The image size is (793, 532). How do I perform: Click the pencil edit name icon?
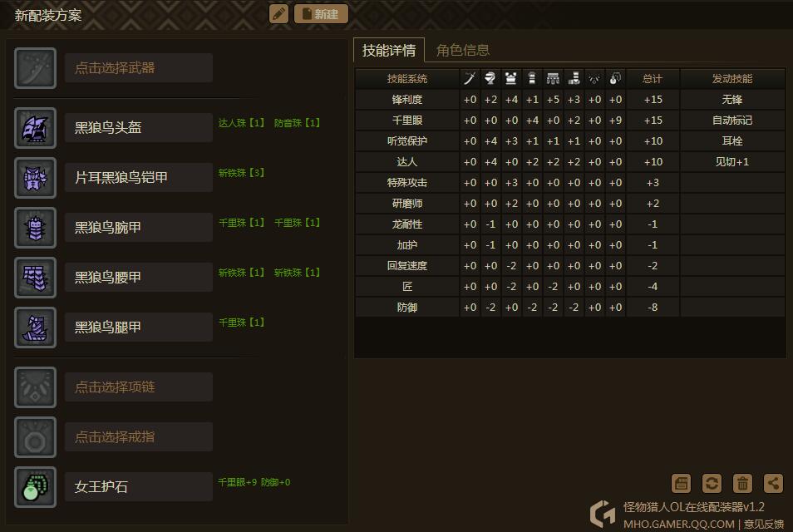tap(278, 14)
